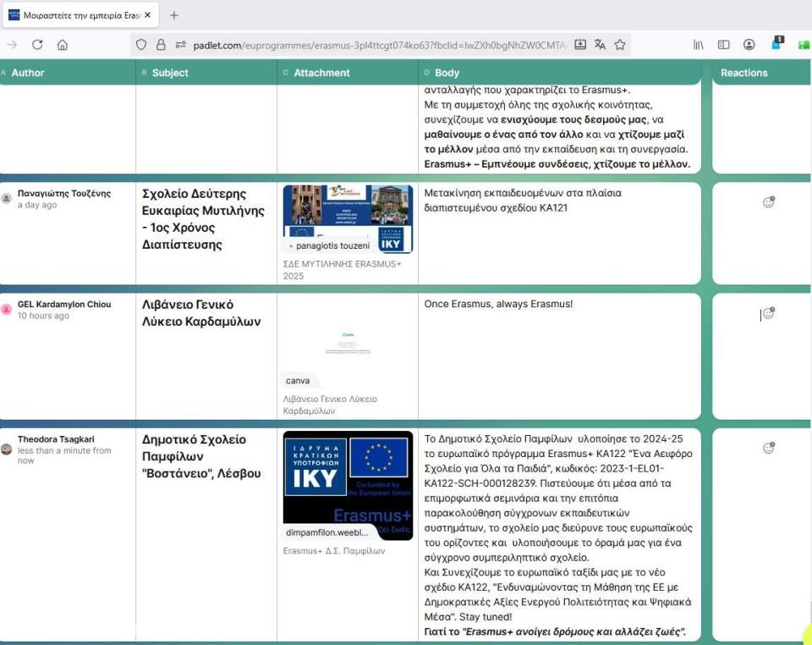The width and height of the screenshot is (812, 645).
Task: React to Theodora Tsagkari's post
Action: coord(768,448)
